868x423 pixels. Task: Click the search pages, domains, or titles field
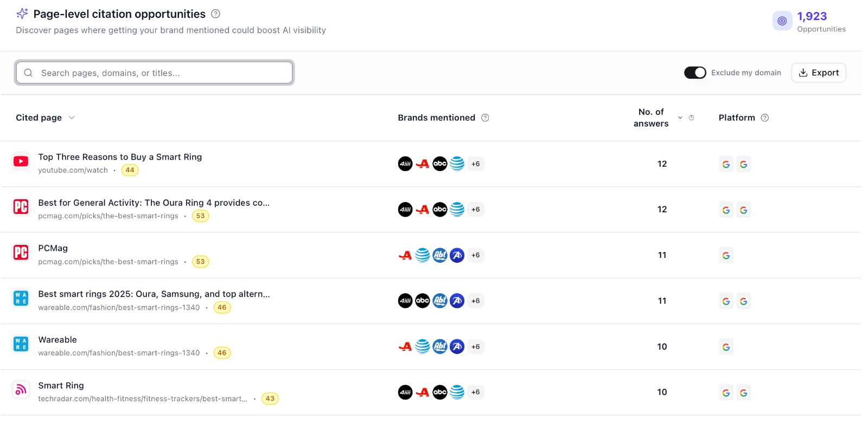click(154, 72)
